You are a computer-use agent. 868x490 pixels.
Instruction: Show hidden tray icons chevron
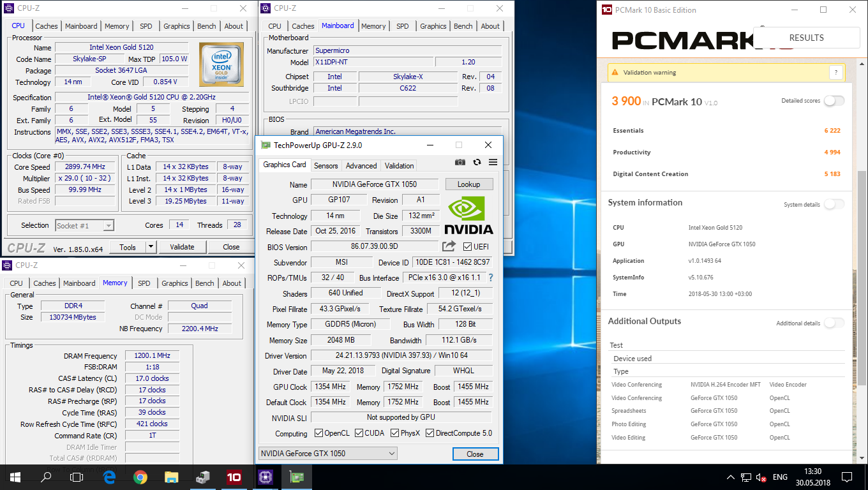731,477
